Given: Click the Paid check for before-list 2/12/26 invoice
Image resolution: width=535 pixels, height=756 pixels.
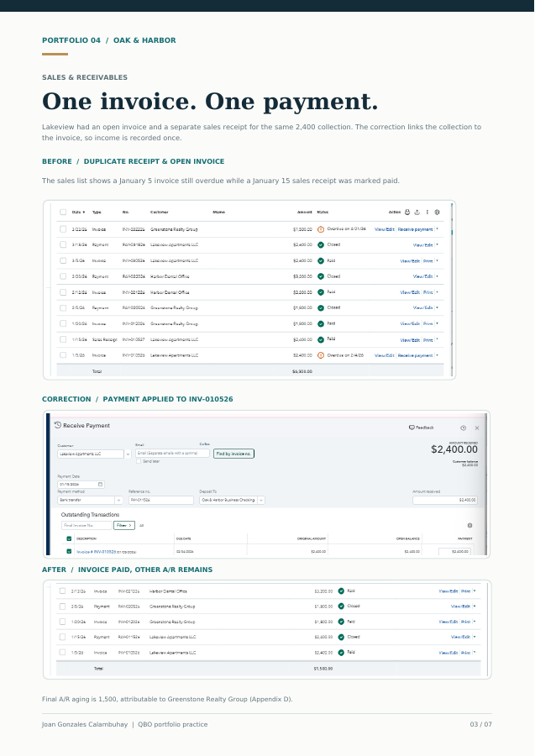Looking at the screenshot, I should [321, 292].
